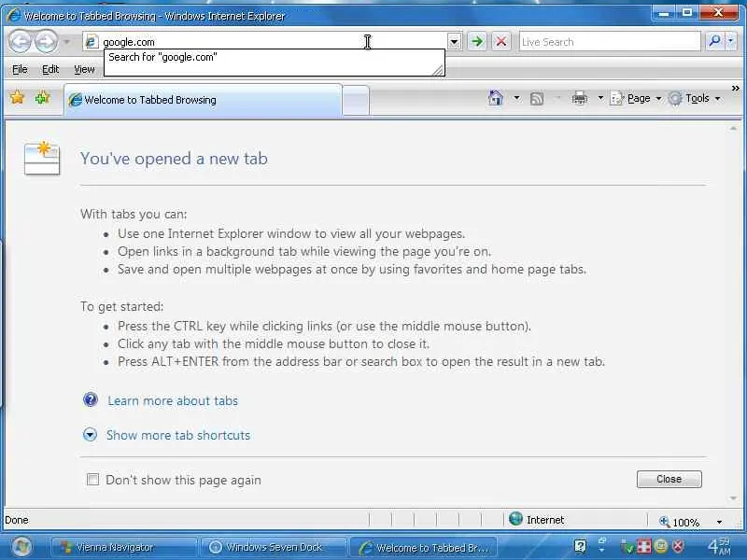Open the Print options dropdown arrow
Viewport: 747px width, 560px height.
(600, 98)
